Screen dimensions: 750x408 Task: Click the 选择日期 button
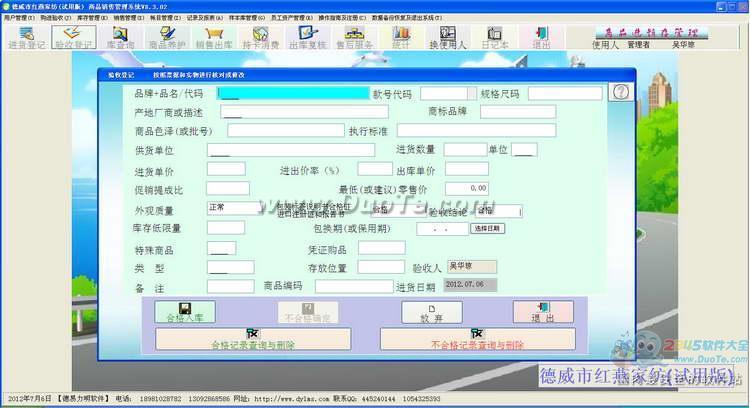coord(486,229)
